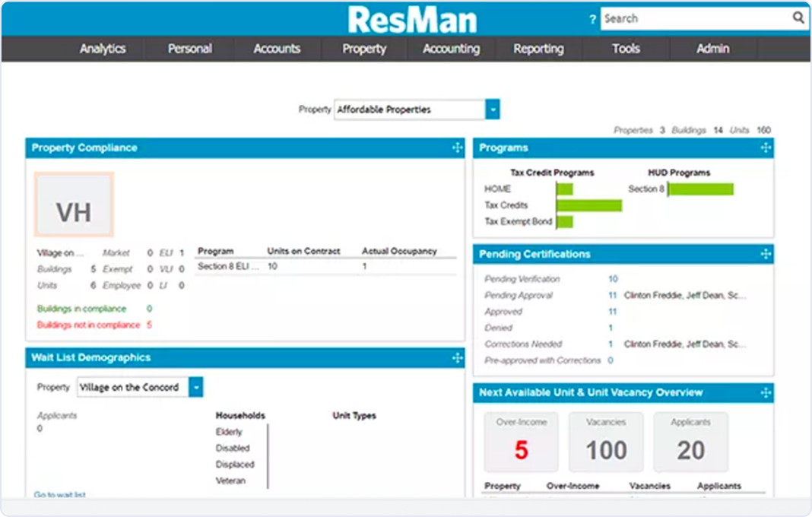Viewport: 812px width, 517px height.
Task: Click the Applicants column header in vacancy table
Action: (718, 486)
